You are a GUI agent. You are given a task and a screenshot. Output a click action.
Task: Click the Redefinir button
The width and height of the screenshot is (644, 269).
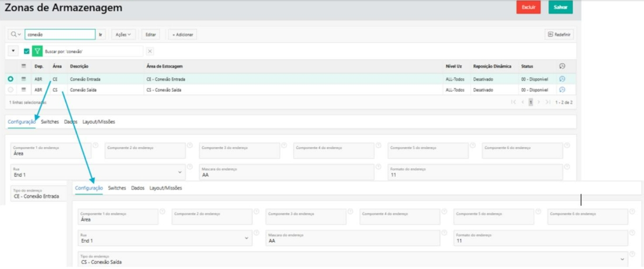point(559,35)
